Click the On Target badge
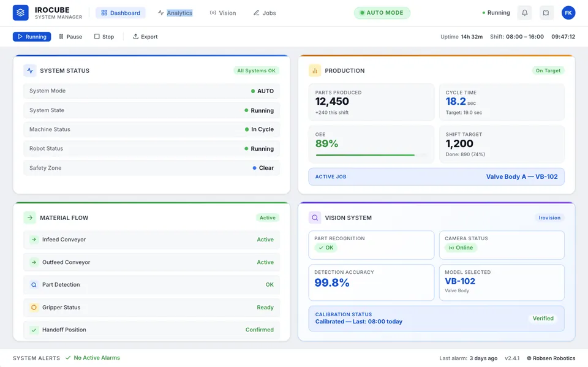This screenshot has height=367, width=588. point(548,70)
